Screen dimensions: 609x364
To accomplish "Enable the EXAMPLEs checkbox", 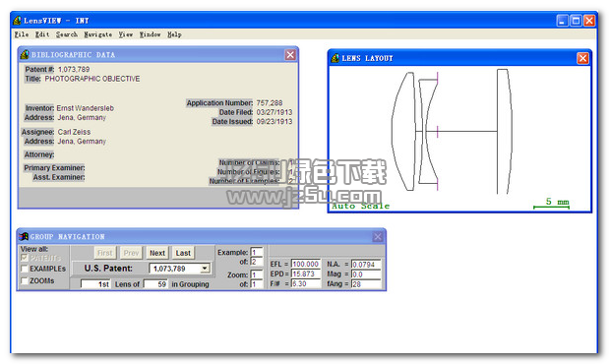I will (x=25, y=269).
